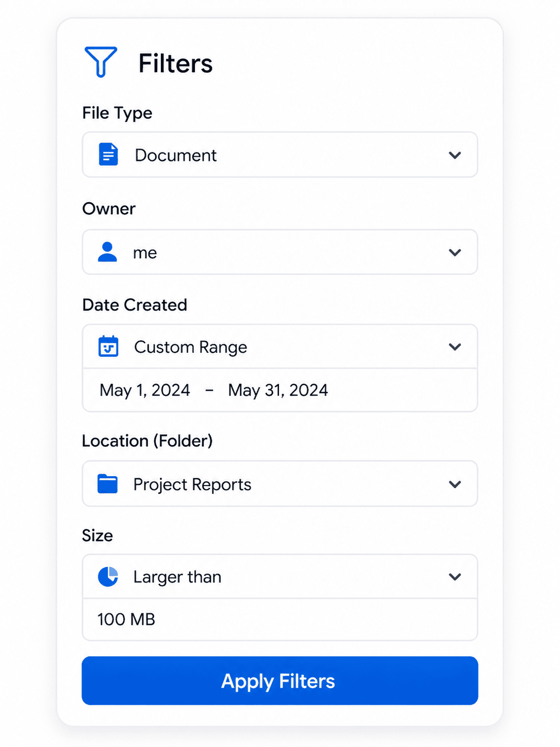Expand the Owner dropdown

(x=454, y=252)
